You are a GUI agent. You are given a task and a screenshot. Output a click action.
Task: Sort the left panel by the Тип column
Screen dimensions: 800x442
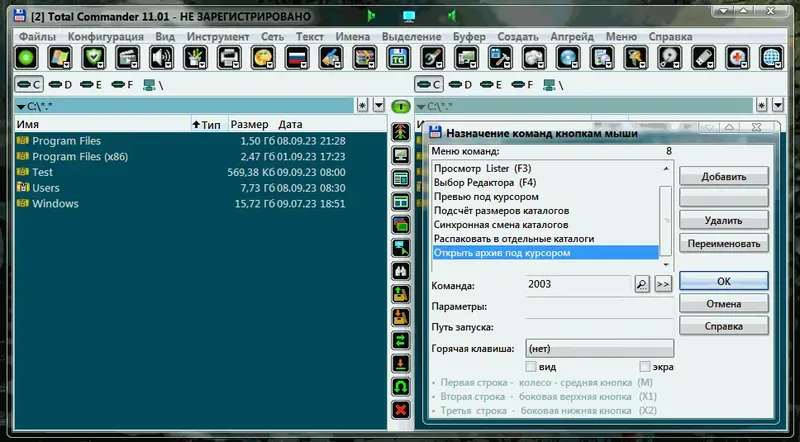coord(210,125)
